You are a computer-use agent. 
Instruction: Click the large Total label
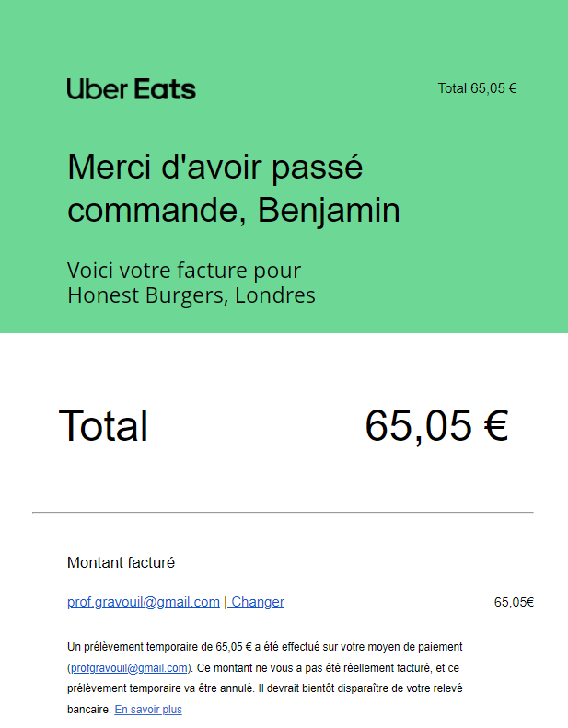(103, 426)
